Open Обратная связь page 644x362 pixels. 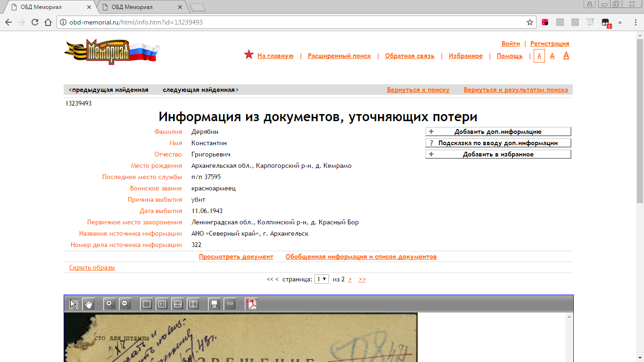[x=410, y=56]
